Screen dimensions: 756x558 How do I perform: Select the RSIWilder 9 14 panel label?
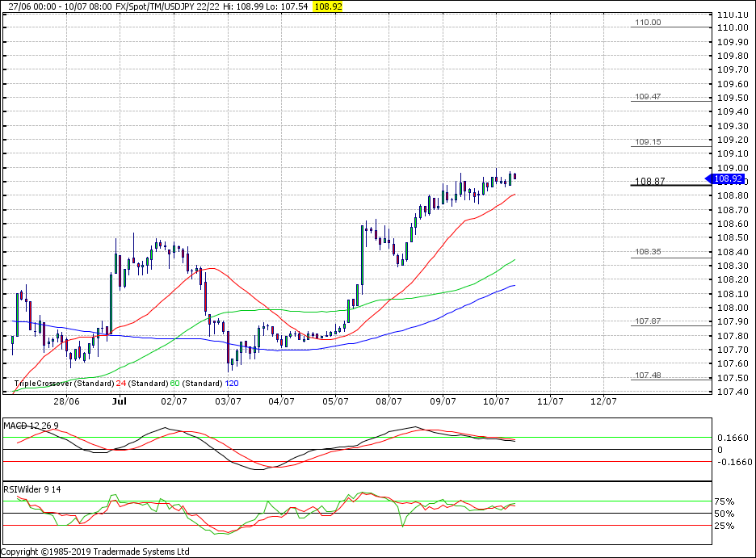pos(33,489)
